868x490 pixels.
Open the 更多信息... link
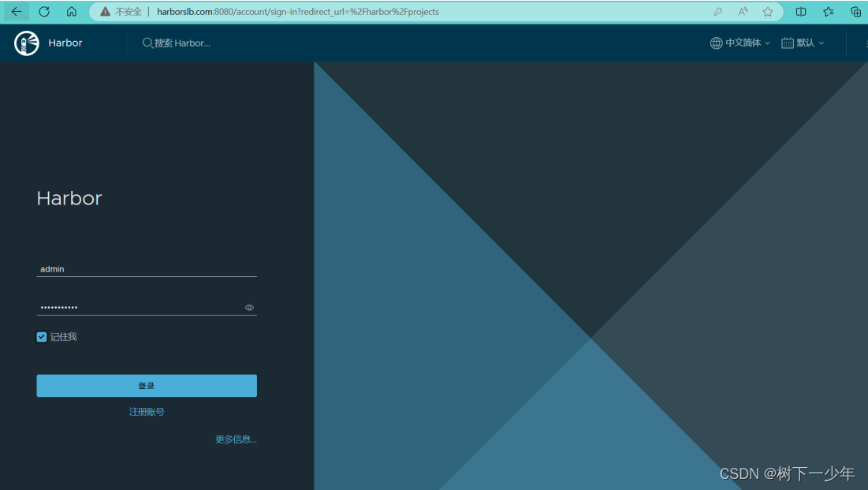click(236, 439)
